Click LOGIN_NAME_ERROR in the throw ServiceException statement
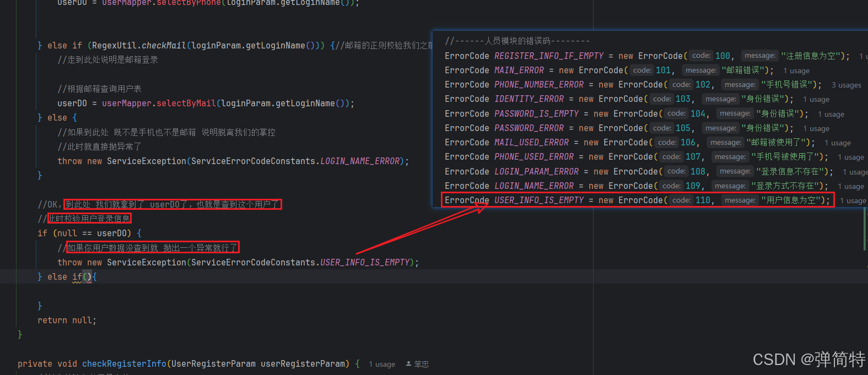Image resolution: width=868 pixels, height=375 pixels. coord(360,161)
